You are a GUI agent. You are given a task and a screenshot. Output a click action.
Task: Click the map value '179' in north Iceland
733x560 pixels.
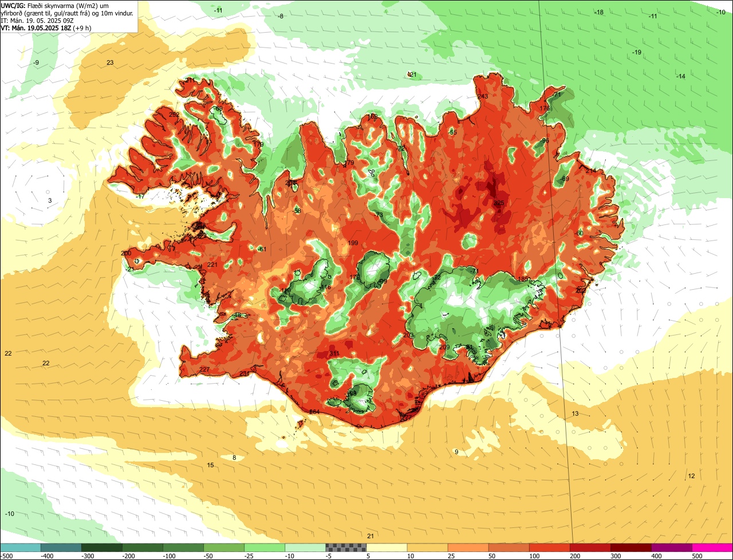(x=349, y=163)
